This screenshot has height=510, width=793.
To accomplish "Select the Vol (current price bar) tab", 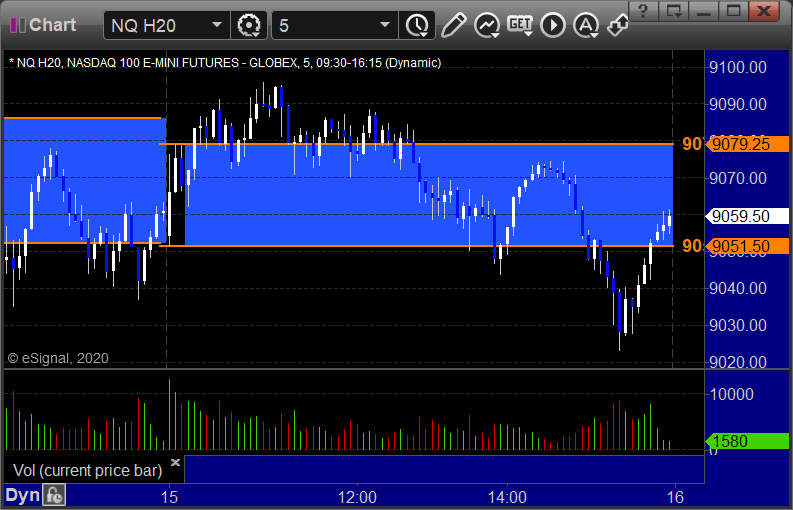I will 87,471.
